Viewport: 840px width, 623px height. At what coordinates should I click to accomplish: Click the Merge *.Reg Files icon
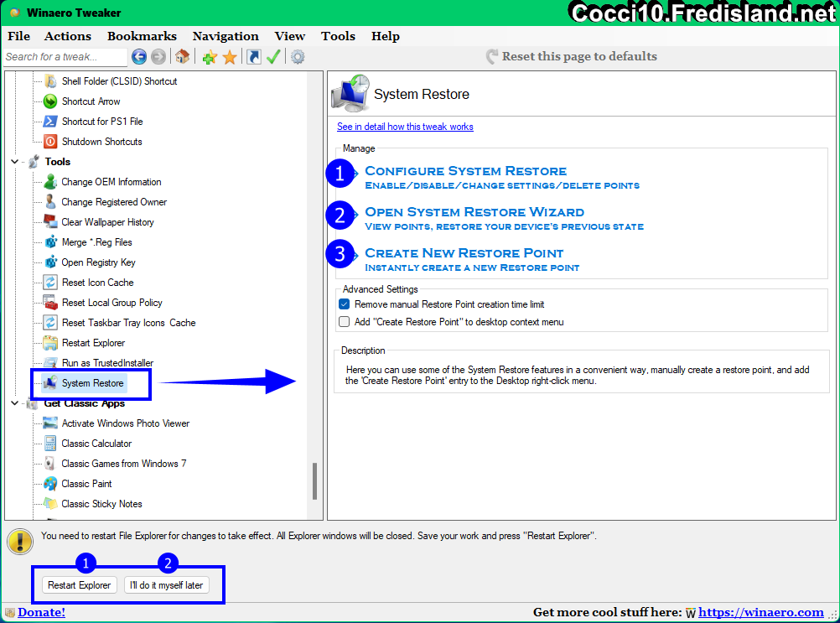click(50, 242)
